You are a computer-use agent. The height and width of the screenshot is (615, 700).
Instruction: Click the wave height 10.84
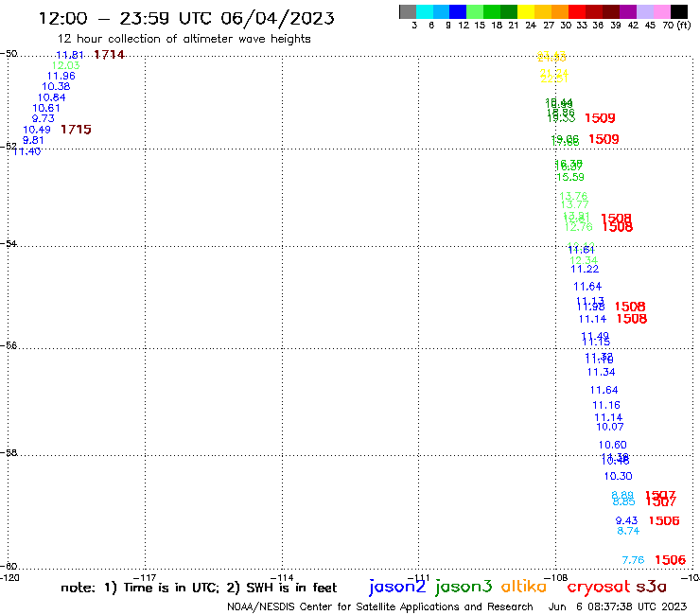(51, 97)
